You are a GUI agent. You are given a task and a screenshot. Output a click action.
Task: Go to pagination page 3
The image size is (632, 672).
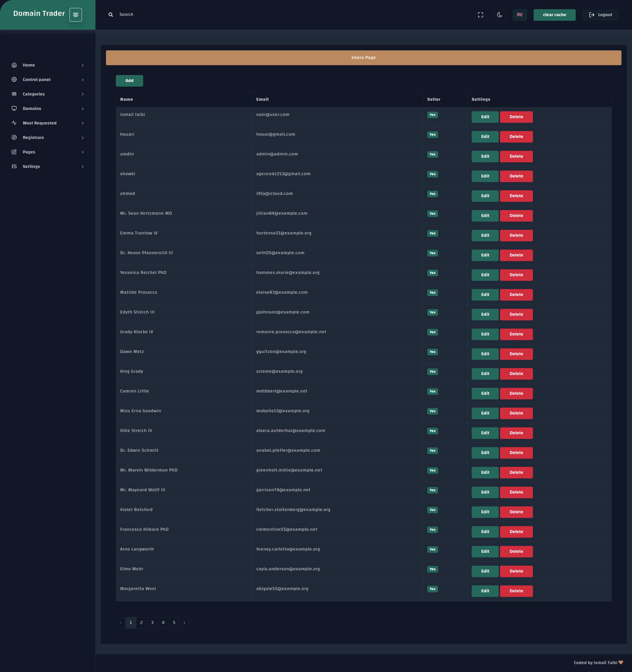point(152,623)
